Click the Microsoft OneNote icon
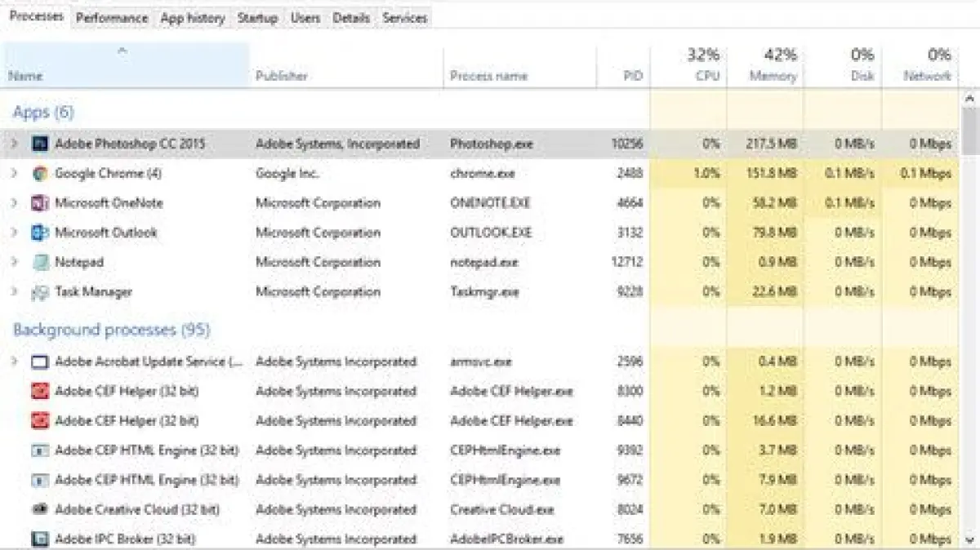The height and width of the screenshot is (550, 980). (x=40, y=203)
